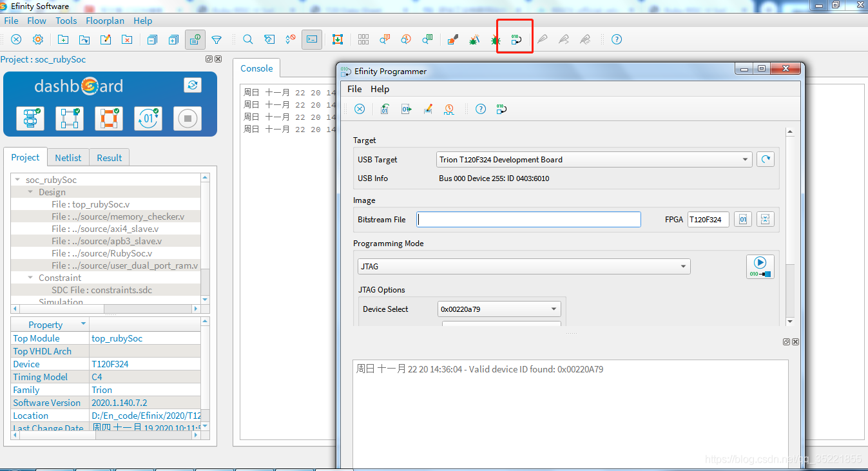
Task: Create a new project via toolbar icon
Action: tap(63, 39)
